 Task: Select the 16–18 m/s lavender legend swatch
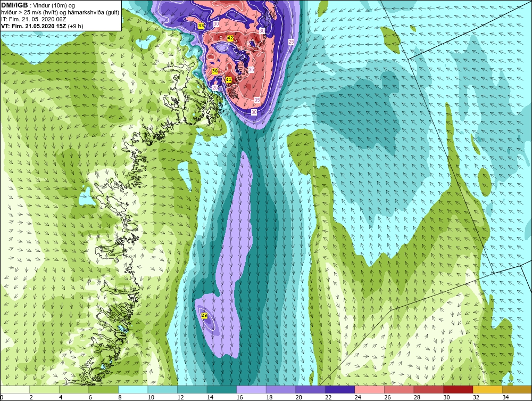pyautogui.click(x=251, y=389)
